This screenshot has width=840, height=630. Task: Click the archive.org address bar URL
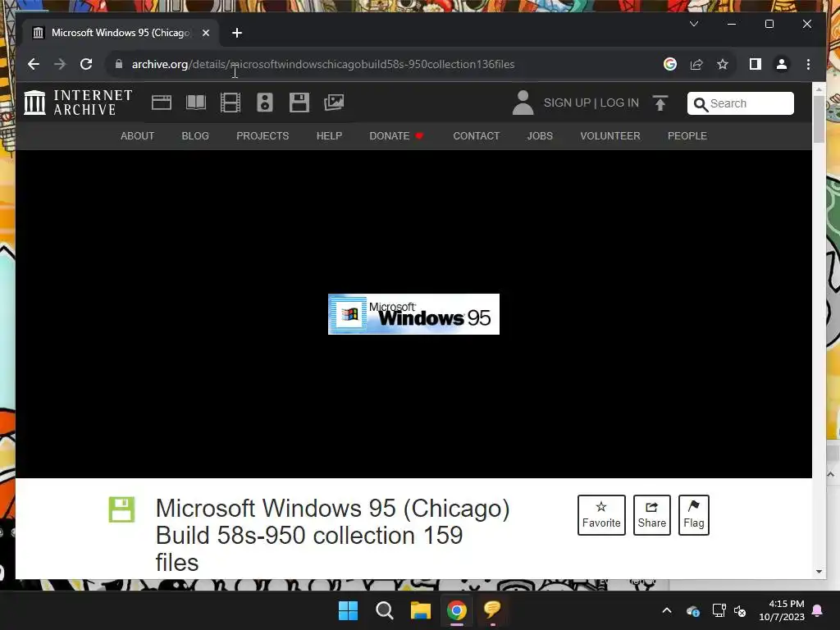pyautogui.click(x=323, y=64)
